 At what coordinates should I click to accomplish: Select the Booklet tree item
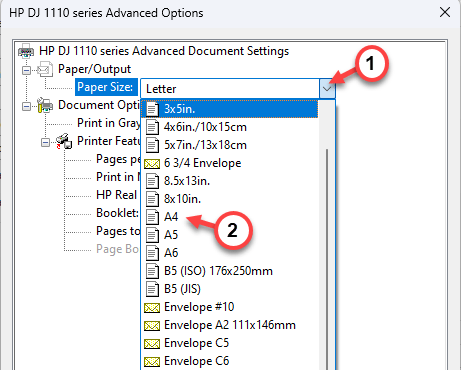(x=118, y=213)
